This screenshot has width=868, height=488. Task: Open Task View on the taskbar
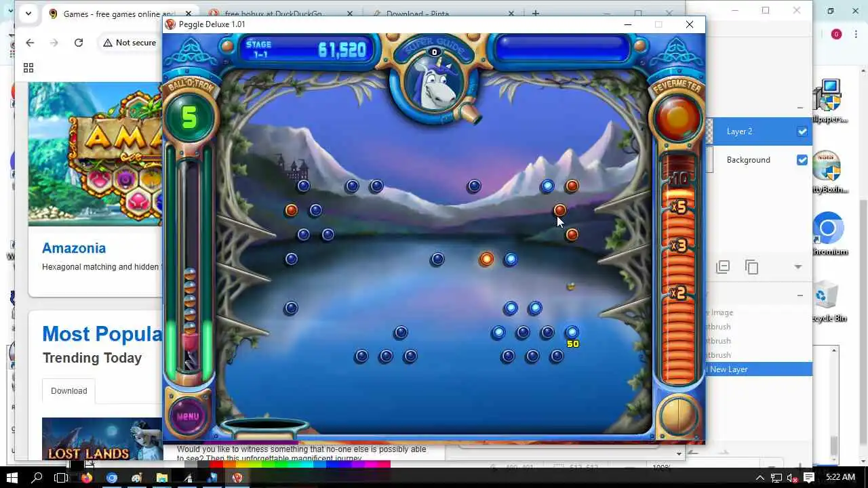pyautogui.click(x=61, y=478)
